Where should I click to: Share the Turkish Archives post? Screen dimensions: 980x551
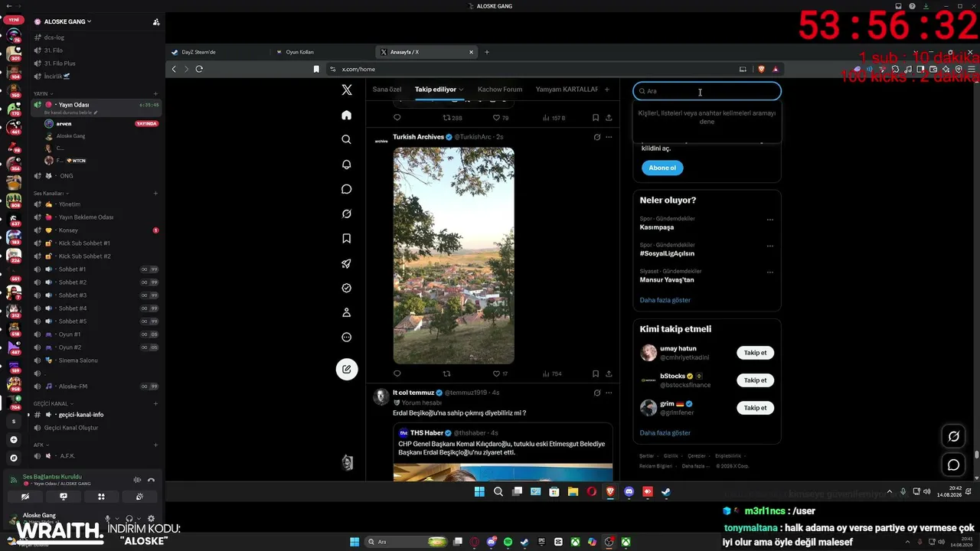(x=609, y=373)
